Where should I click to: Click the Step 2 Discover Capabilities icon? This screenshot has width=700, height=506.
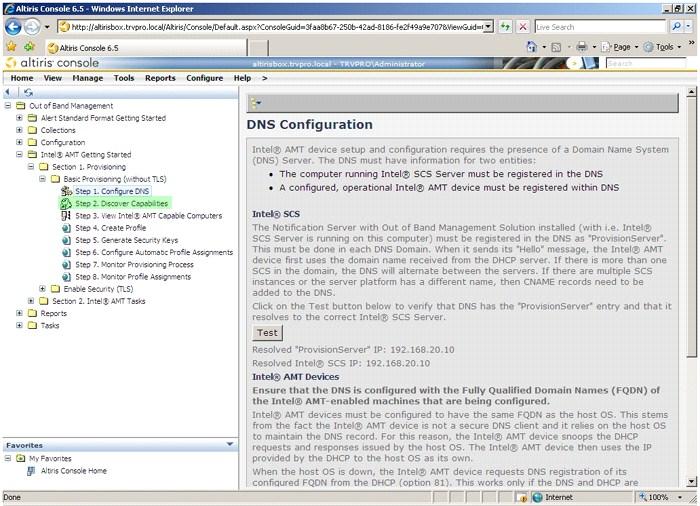click(x=66, y=204)
